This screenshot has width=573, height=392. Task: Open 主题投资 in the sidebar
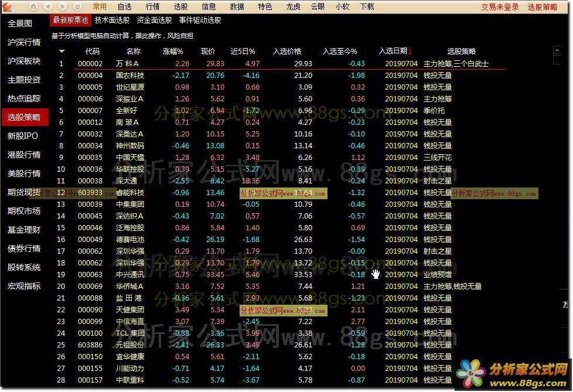[24, 80]
